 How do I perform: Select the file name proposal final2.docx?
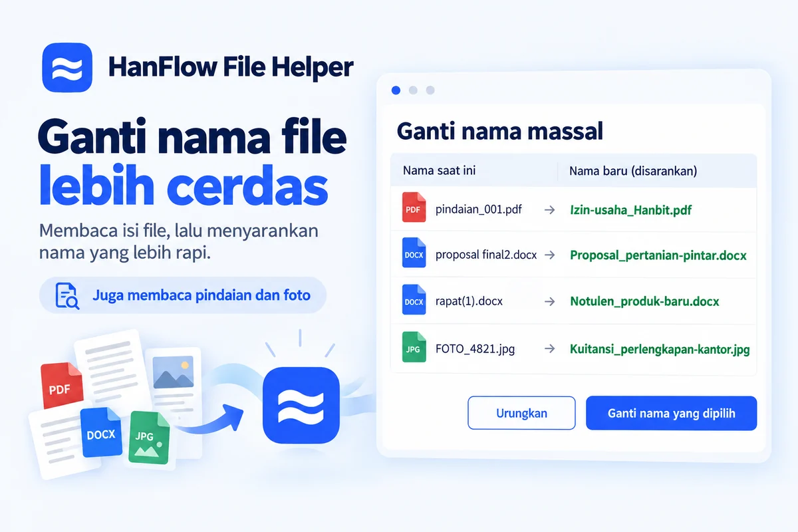coord(486,255)
